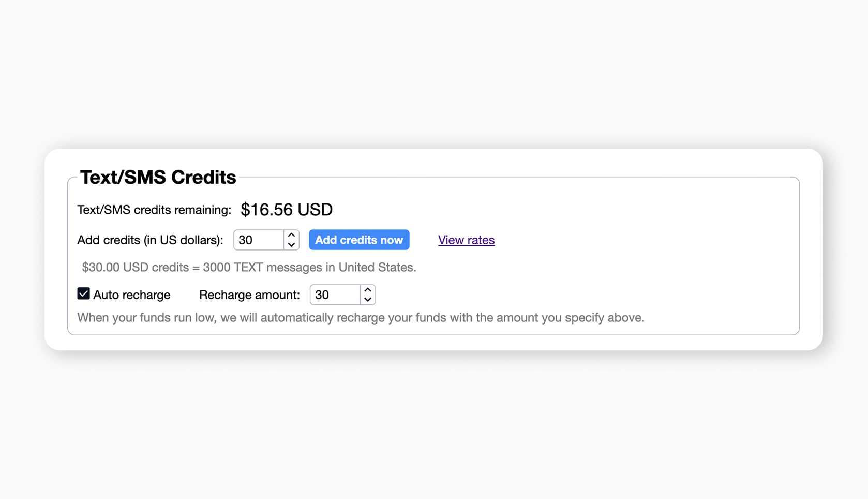Click the stepper beside the credits input
This screenshot has height=499, width=868.
tap(292, 240)
